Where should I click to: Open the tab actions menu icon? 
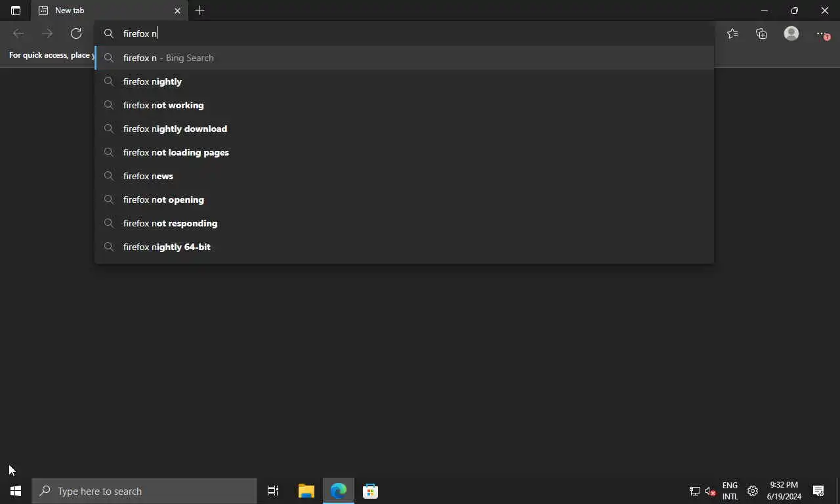click(x=16, y=10)
